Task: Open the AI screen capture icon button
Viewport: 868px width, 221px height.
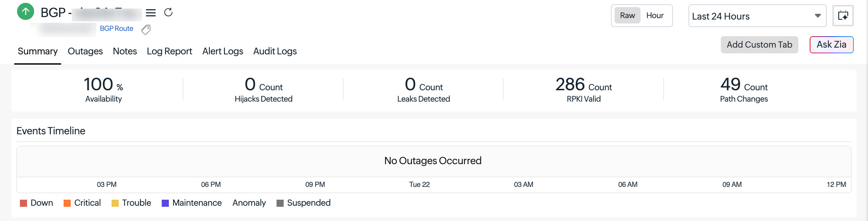Action: pyautogui.click(x=843, y=16)
